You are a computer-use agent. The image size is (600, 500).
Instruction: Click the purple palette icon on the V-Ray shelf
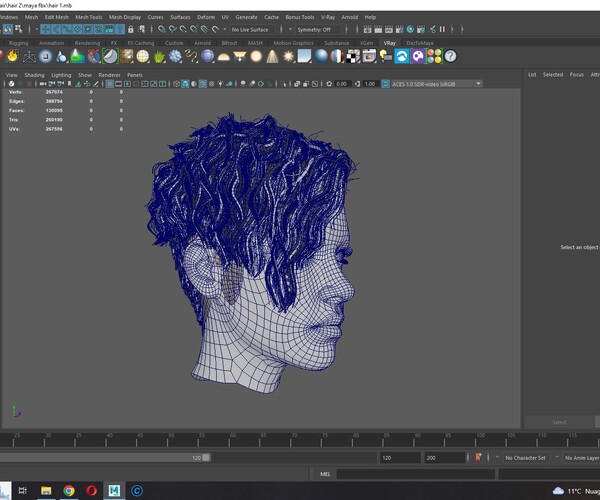(418, 56)
